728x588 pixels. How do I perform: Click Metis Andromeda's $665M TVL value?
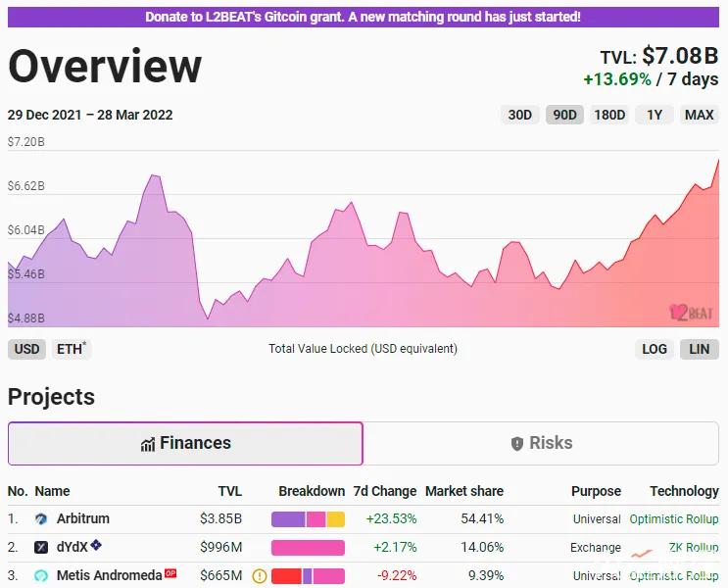(221, 576)
